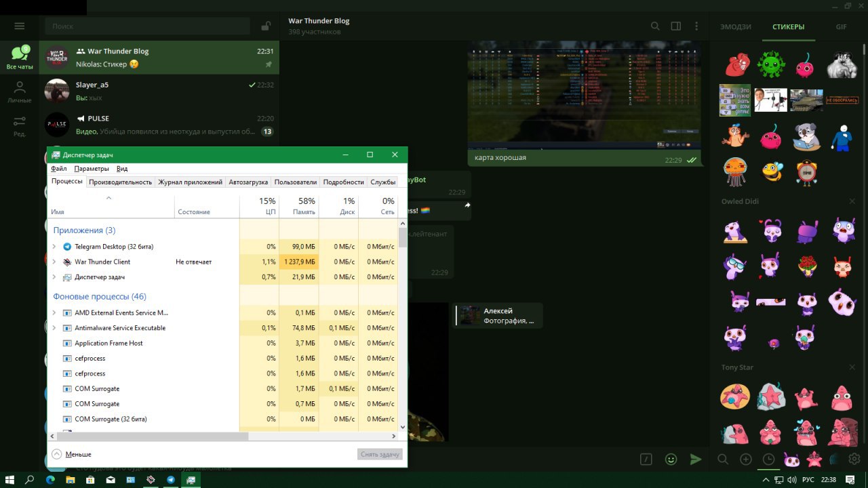
Task: Expand Antimalware Service Executable row
Action: [x=54, y=328]
